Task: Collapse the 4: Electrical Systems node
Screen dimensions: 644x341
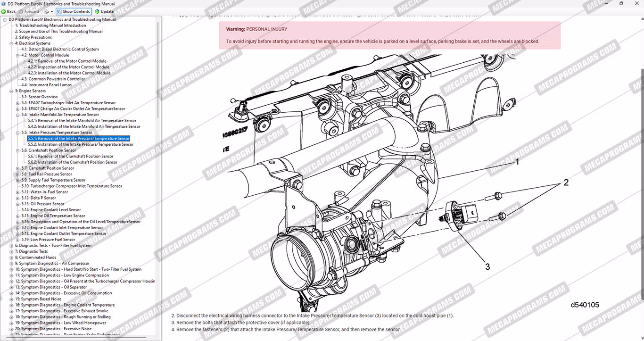Action: tap(11, 43)
